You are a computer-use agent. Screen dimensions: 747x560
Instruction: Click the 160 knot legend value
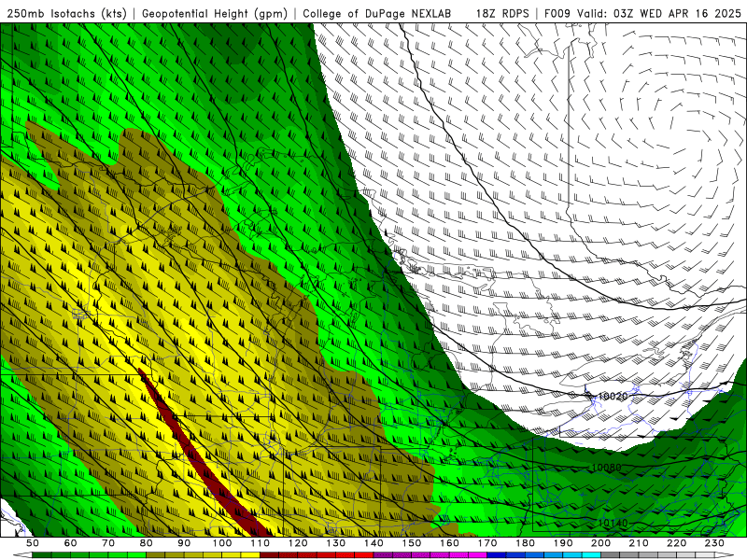449,543
